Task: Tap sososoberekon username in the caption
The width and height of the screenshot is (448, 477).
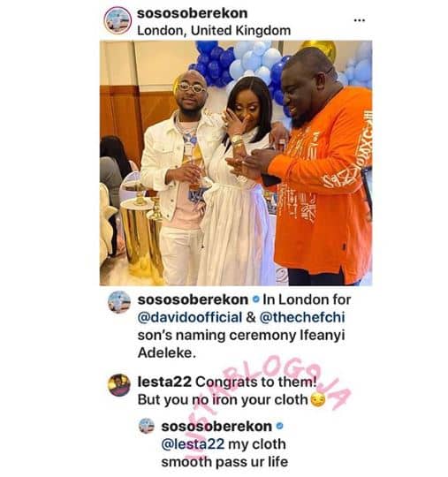Action: coord(193,299)
